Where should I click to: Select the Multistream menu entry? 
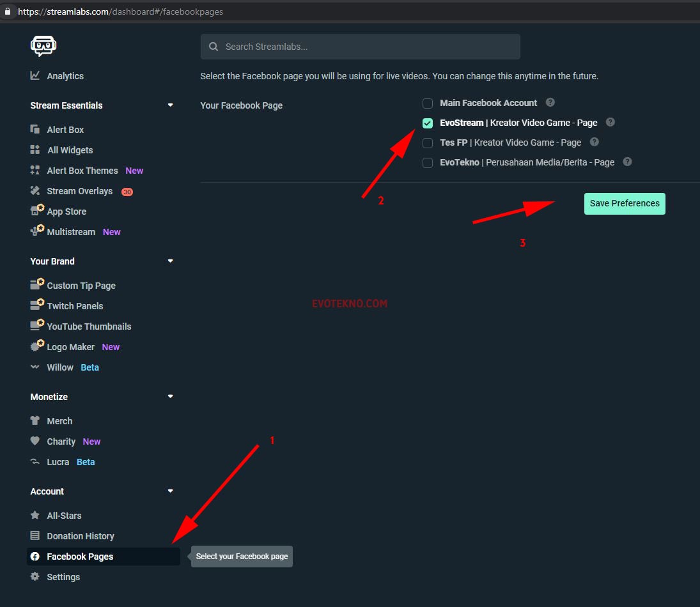(71, 232)
